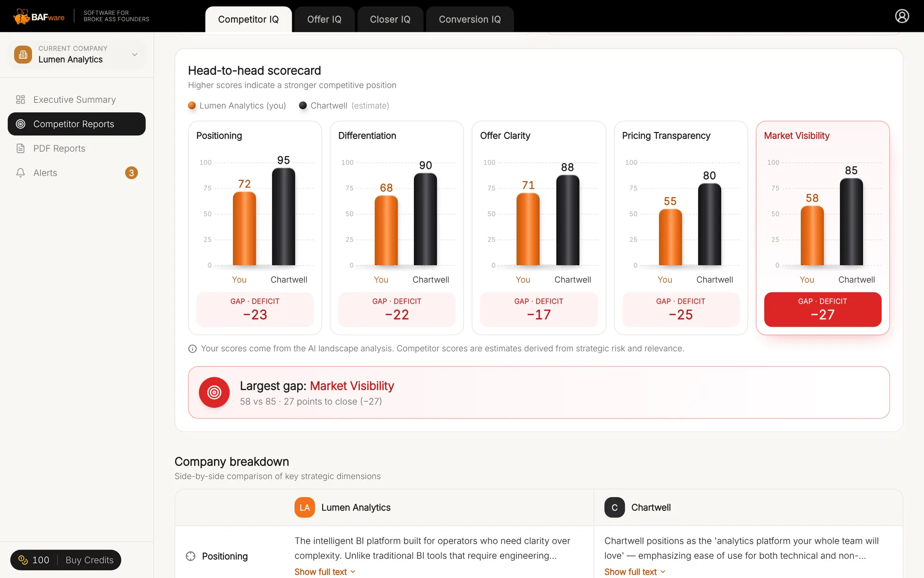Click the PDF Reports document icon
Image resolution: width=924 pixels, height=578 pixels.
point(20,148)
